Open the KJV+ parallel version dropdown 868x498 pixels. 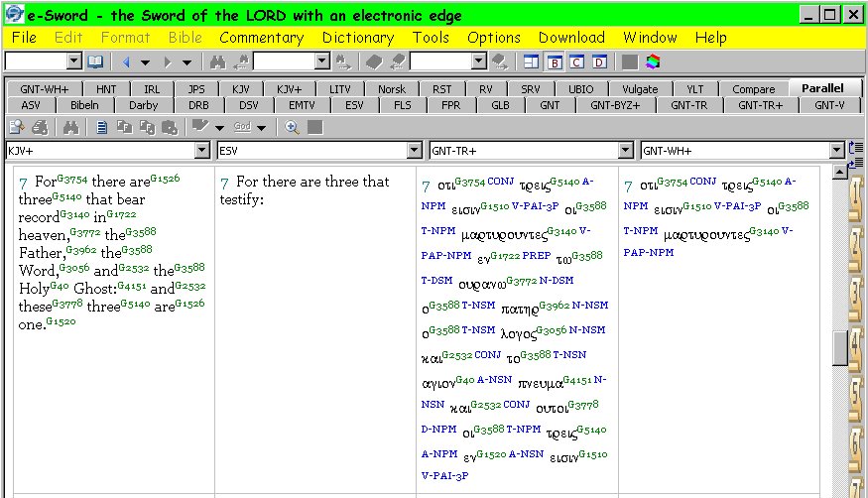pos(202,150)
